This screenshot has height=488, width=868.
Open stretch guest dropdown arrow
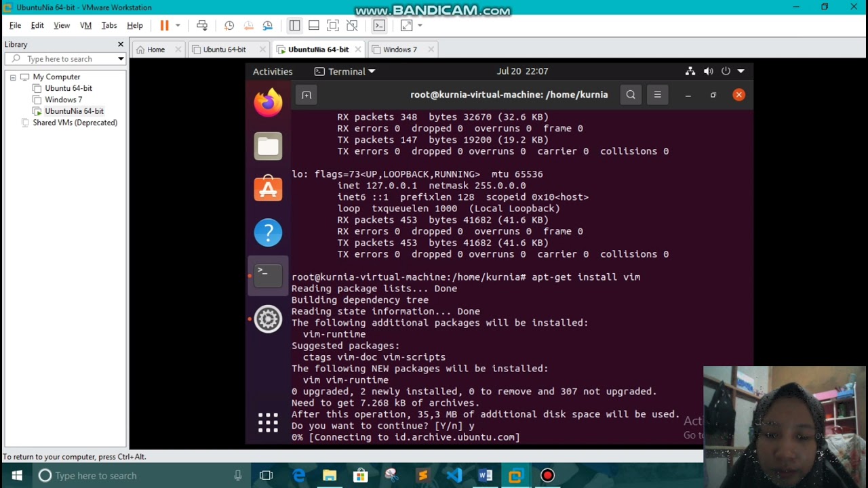(x=420, y=25)
